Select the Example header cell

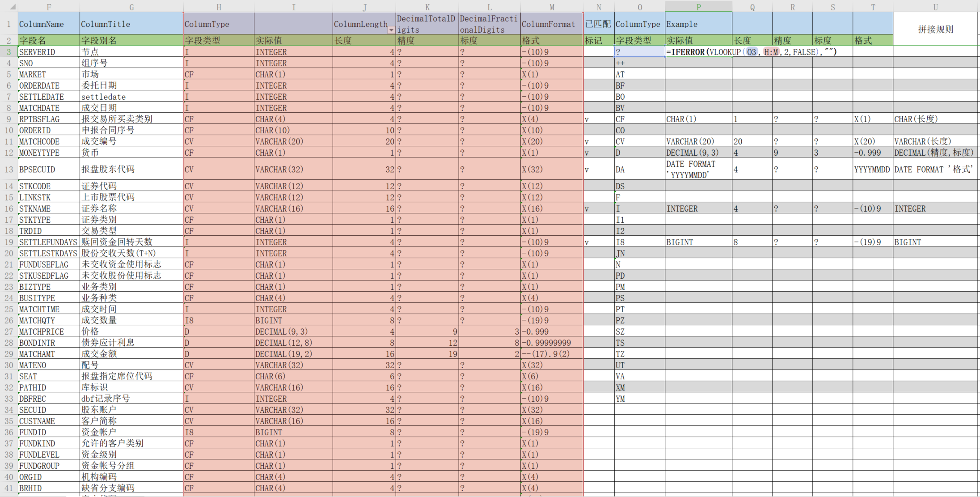pos(698,24)
